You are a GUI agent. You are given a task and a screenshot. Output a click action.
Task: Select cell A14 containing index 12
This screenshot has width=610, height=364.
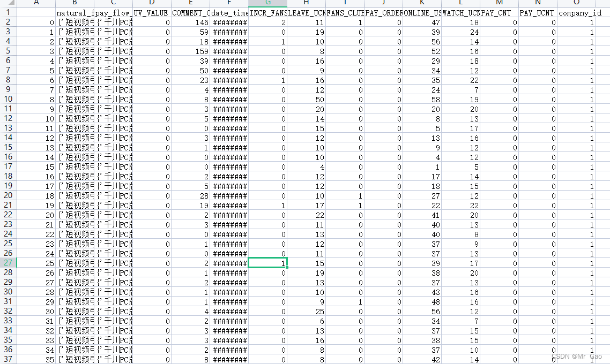(36, 138)
